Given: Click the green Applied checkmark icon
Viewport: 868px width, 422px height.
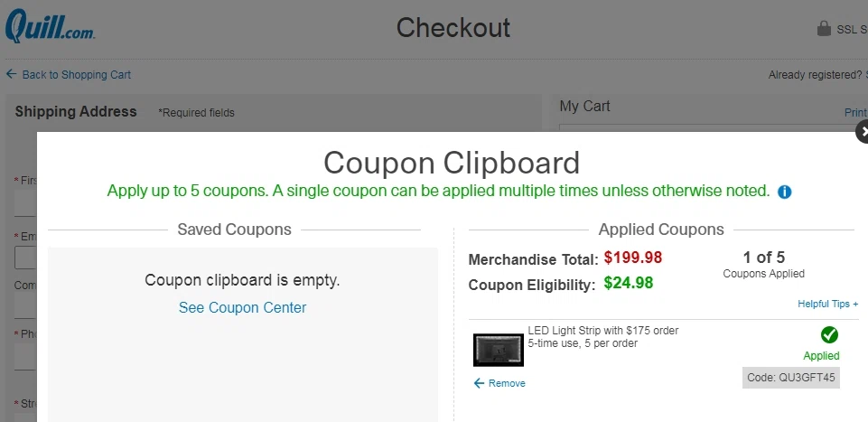Looking at the screenshot, I should coord(828,335).
